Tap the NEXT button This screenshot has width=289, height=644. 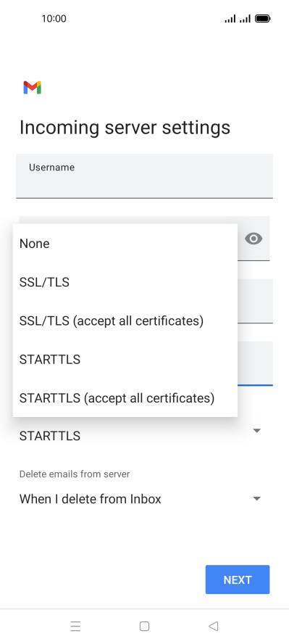(238, 579)
